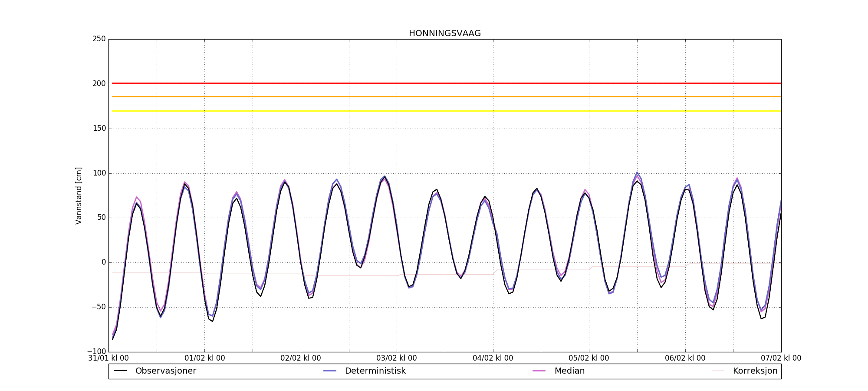This screenshot has width=868, height=391.
Task: Select the Observasjoner legend label
Action: (165, 371)
